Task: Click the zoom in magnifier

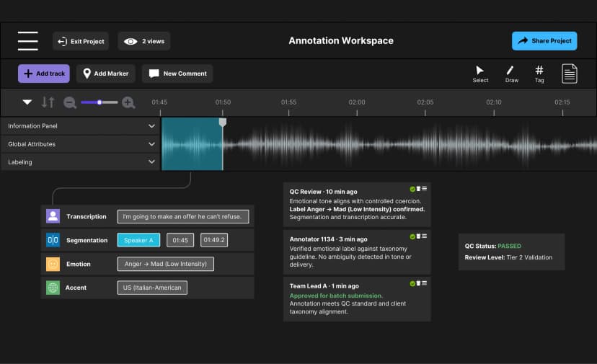Action: [128, 102]
